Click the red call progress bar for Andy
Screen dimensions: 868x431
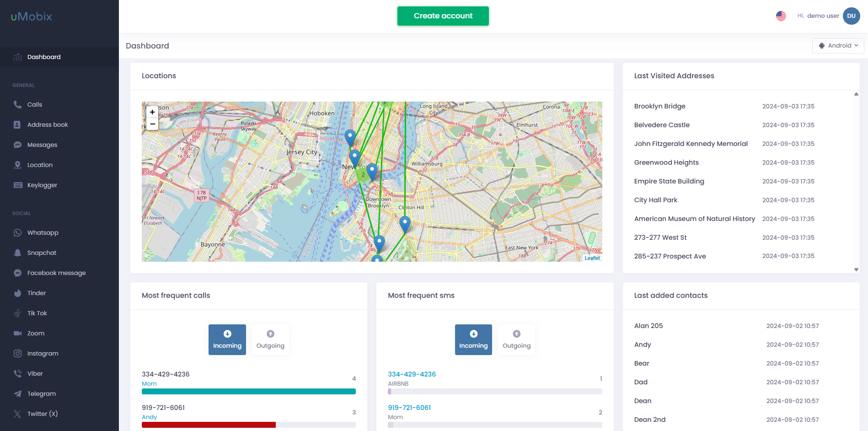pos(209,425)
